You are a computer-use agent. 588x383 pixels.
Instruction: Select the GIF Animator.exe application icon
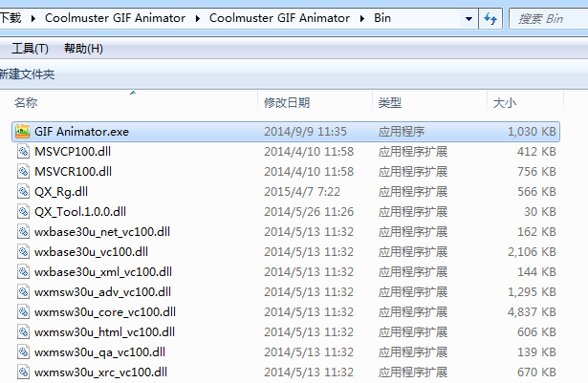(23, 132)
